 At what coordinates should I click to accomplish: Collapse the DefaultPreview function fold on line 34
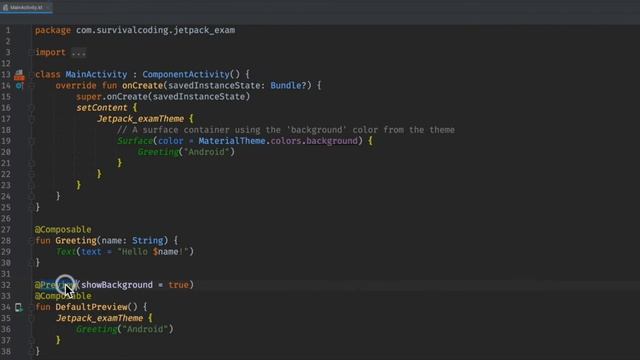(x=31, y=307)
